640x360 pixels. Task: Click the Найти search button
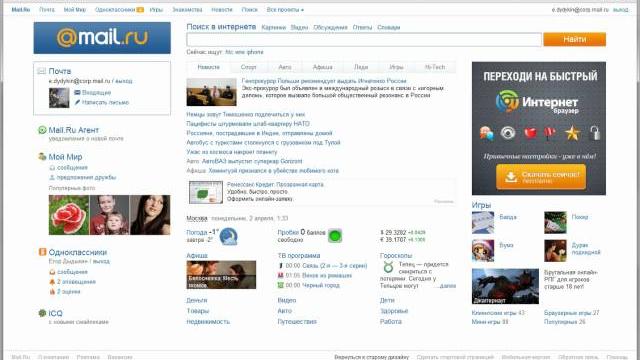[x=574, y=39]
